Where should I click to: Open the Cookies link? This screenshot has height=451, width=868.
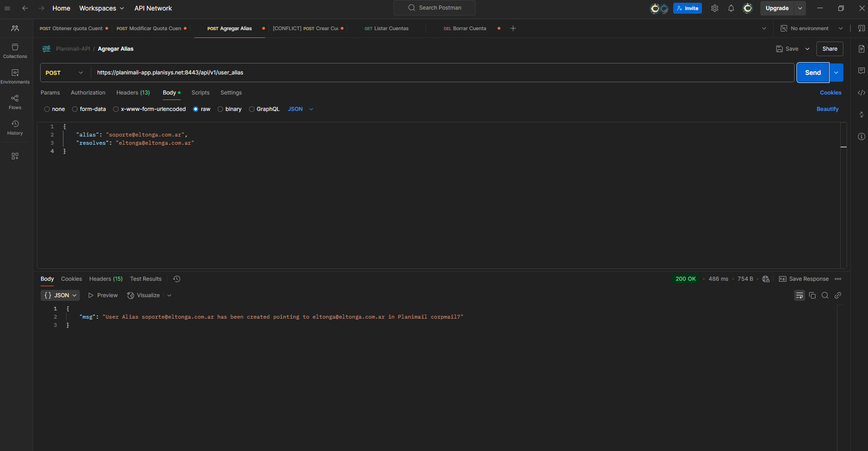831,93
